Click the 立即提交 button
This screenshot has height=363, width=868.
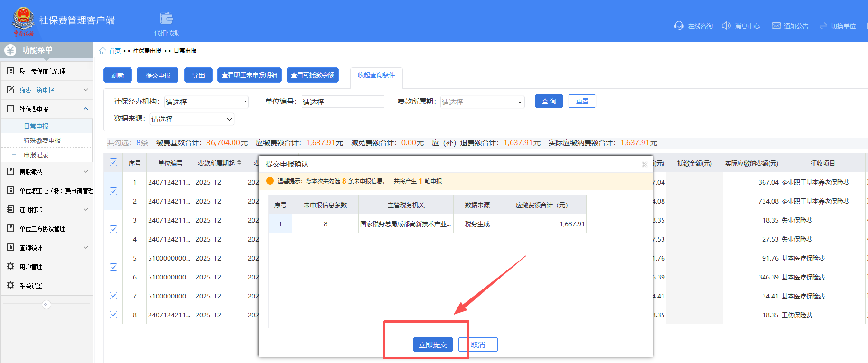pos(433,344)
